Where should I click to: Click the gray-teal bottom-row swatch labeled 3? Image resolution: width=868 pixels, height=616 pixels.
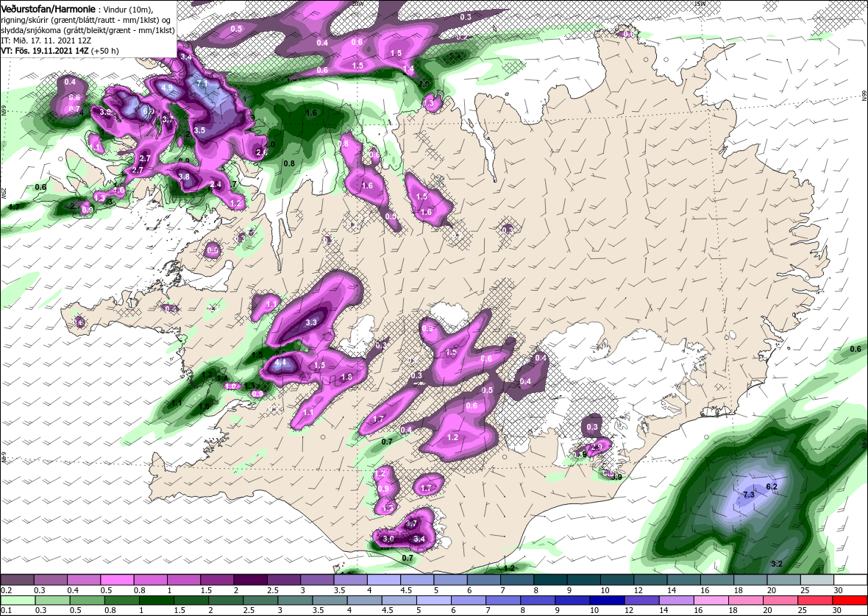[x=295, y=601]
